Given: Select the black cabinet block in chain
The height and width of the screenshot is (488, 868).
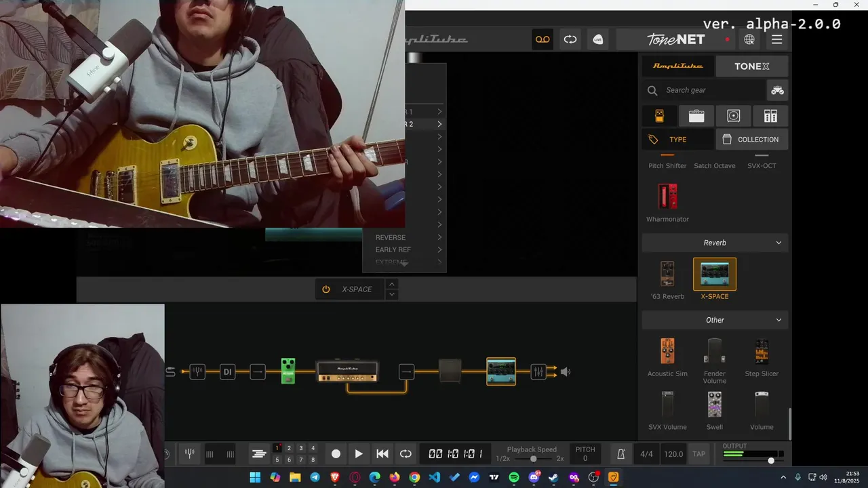Looking at the screenshot, I should click(x=450, y=371).
